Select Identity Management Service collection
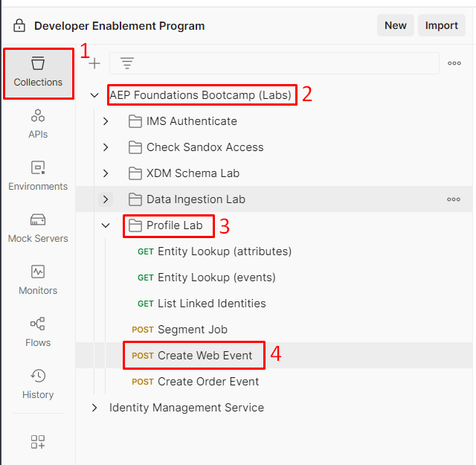The width and height of the screenshot is (476, 465). pos(187,408)
